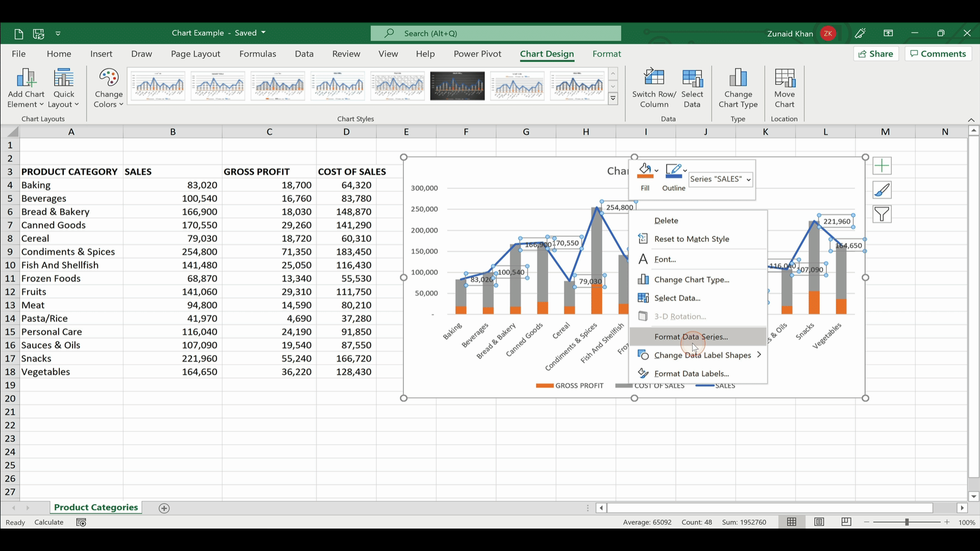Screen dimensions: 980x551
Task: Click the Fill bucket icon in mini toolbar
Action: [x=645, y=171]
